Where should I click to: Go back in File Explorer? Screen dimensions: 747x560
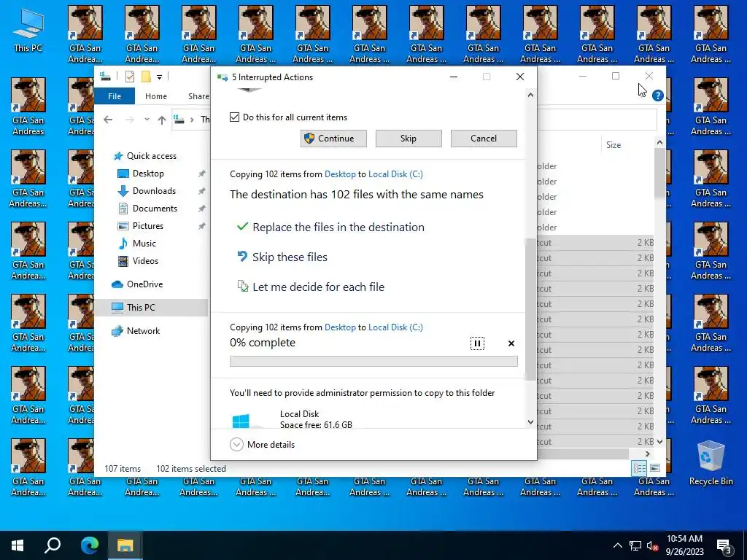click(108, 120)
